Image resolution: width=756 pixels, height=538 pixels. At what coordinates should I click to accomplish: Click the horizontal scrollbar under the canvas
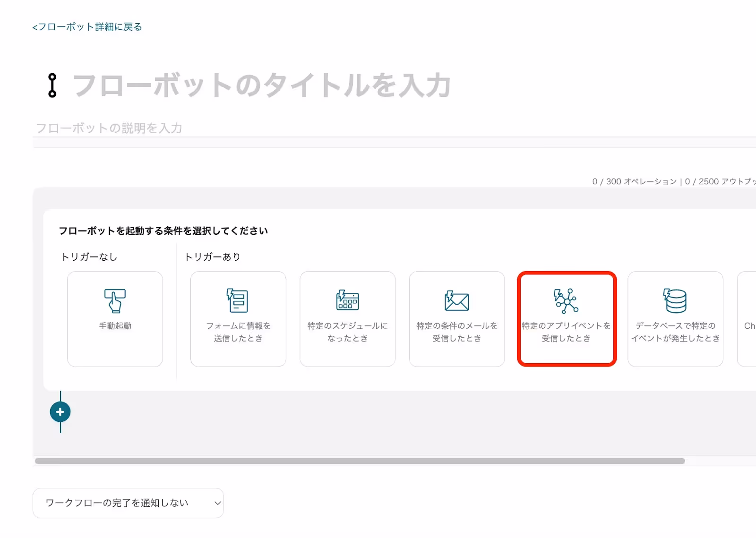coord(360,461)
